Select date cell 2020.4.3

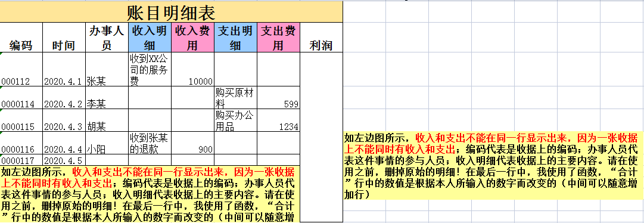[x=64, y=120]
